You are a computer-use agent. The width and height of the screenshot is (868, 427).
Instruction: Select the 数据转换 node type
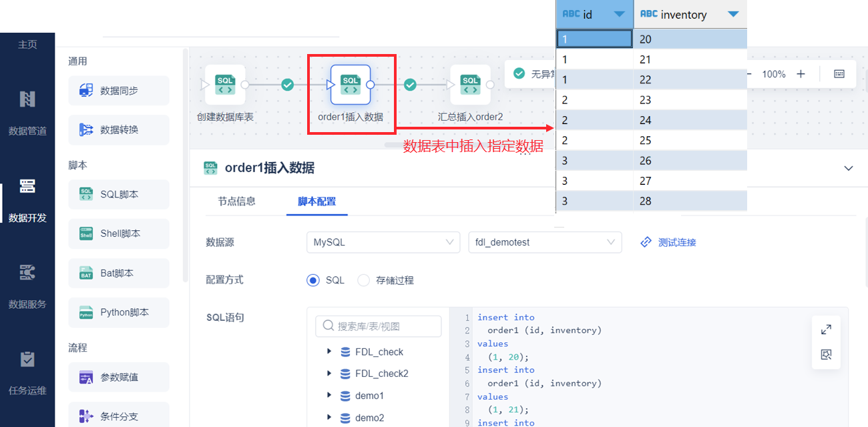119,129
